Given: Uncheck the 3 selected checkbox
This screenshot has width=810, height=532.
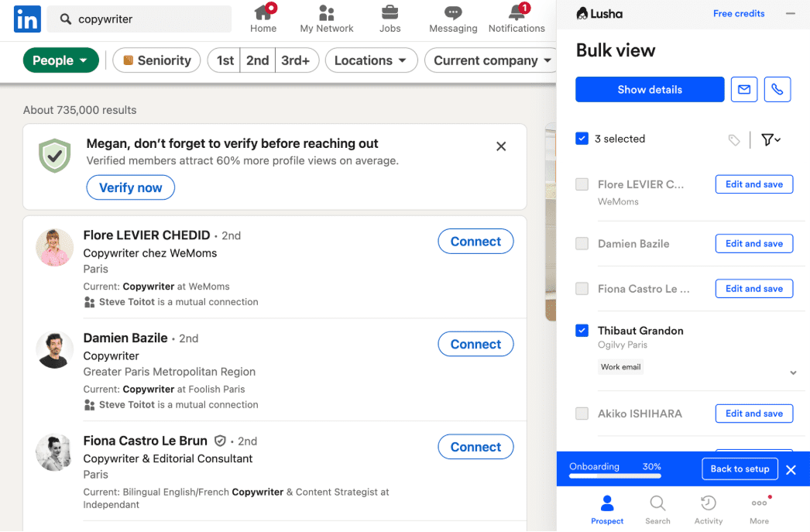Looking at the screenshot, I should click(x=582, y=139).
